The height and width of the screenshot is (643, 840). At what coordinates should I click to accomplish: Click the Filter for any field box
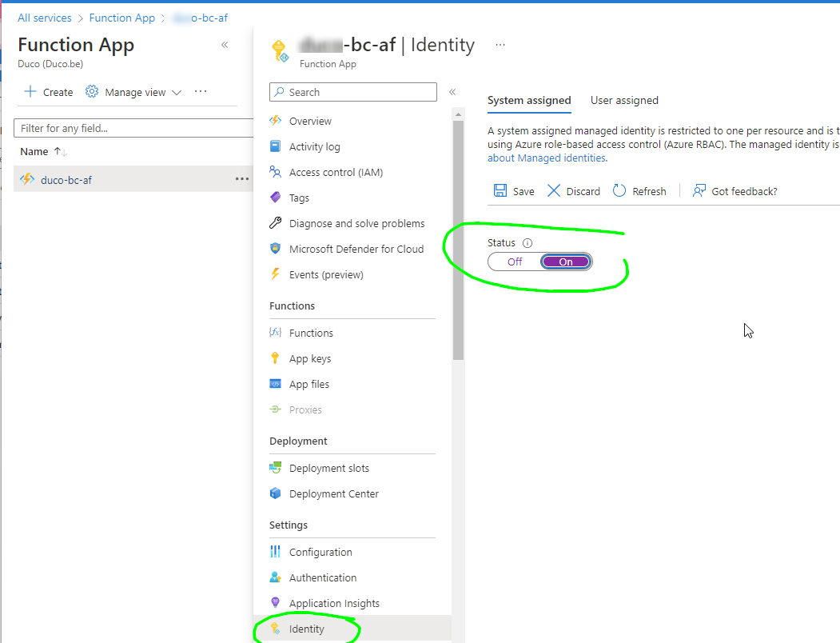pyautogui.click(x=133, y=128)
